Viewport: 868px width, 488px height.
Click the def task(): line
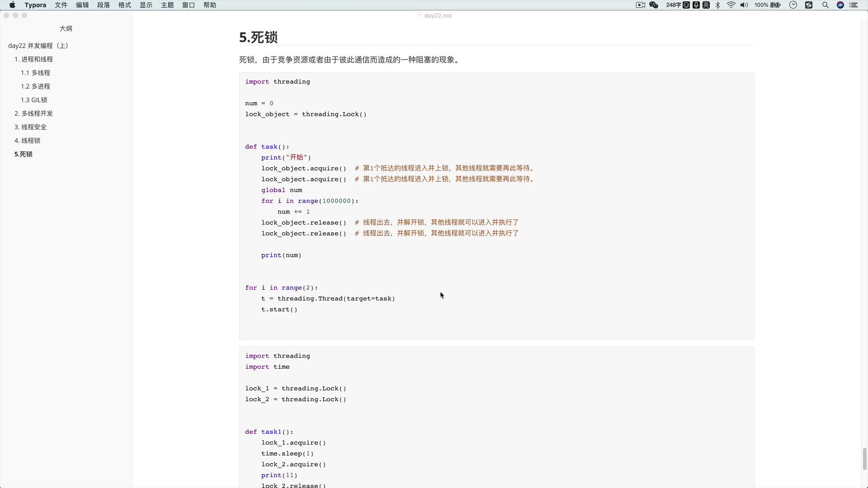(267, 147)
